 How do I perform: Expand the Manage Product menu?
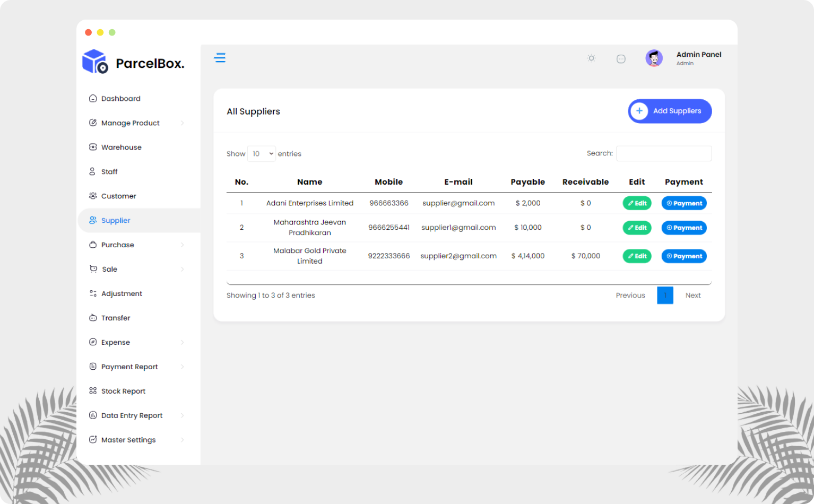pyautogui.click(x=131, y=123)
